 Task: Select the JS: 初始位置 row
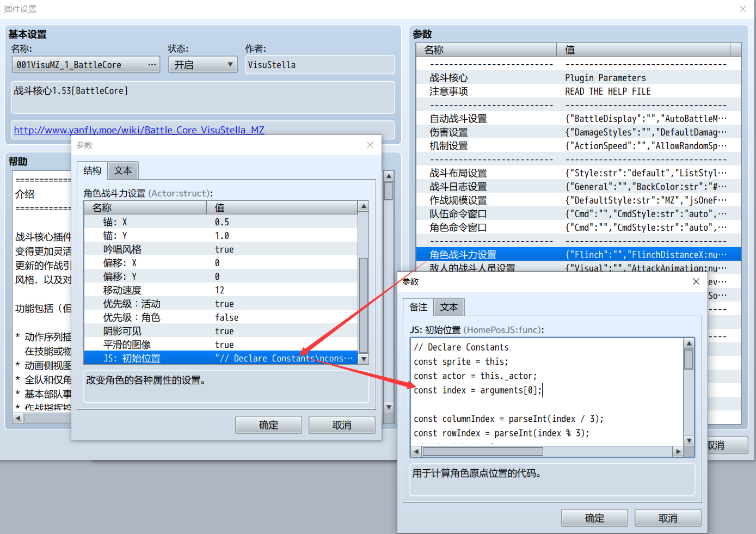pos(220,358)
